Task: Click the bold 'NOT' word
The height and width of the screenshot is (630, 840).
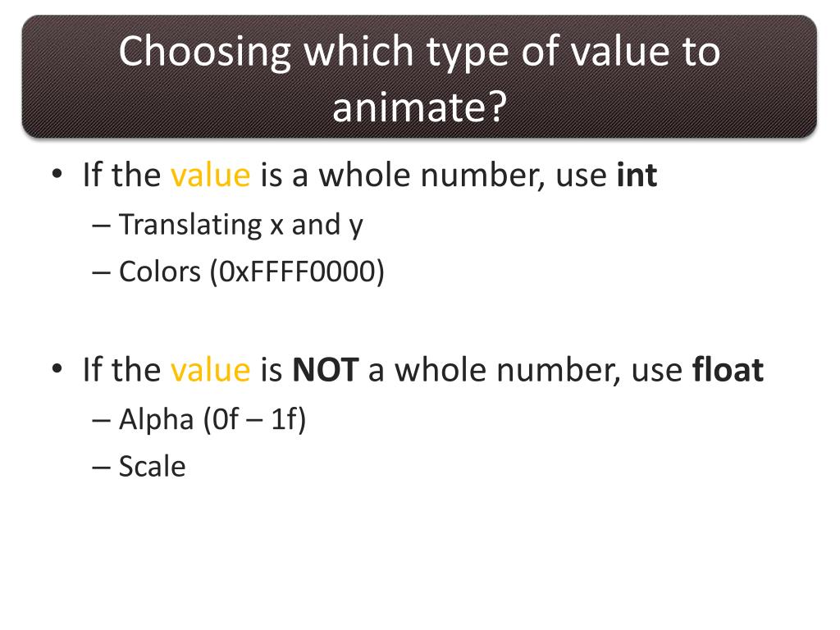Action: [x=325, y=370]
